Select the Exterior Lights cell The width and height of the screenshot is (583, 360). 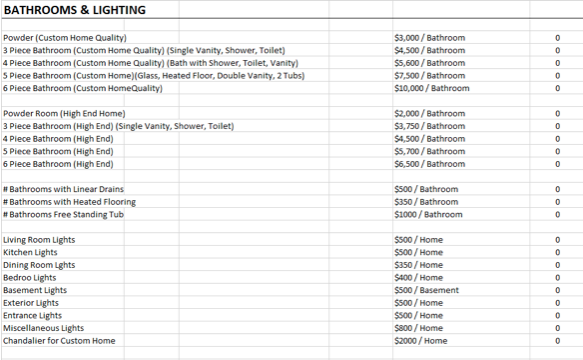63,303
